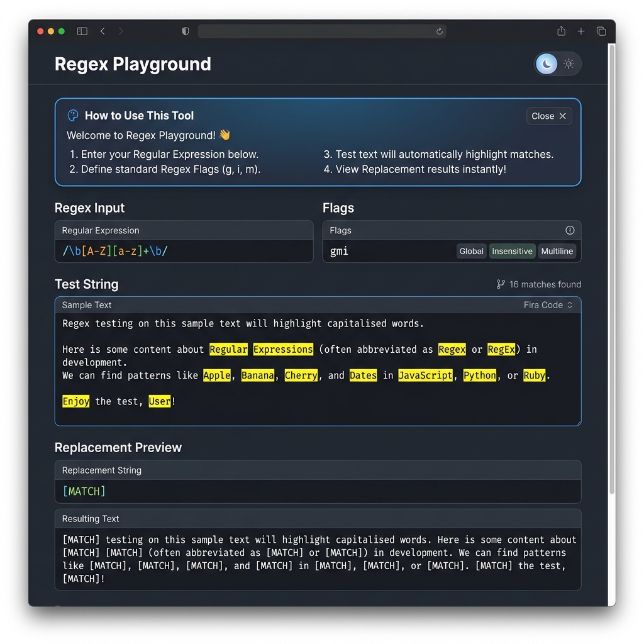Switch to dark mode moon toggle

pos(547,64)
